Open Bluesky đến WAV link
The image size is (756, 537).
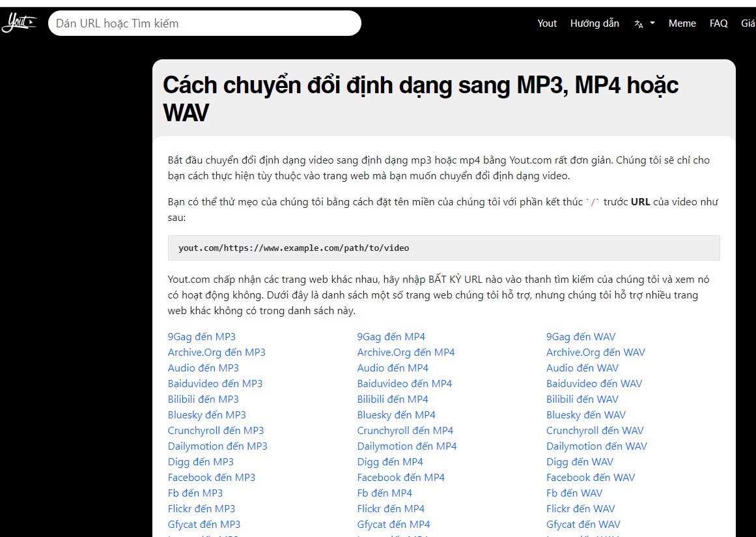click(x=586, y=415)
